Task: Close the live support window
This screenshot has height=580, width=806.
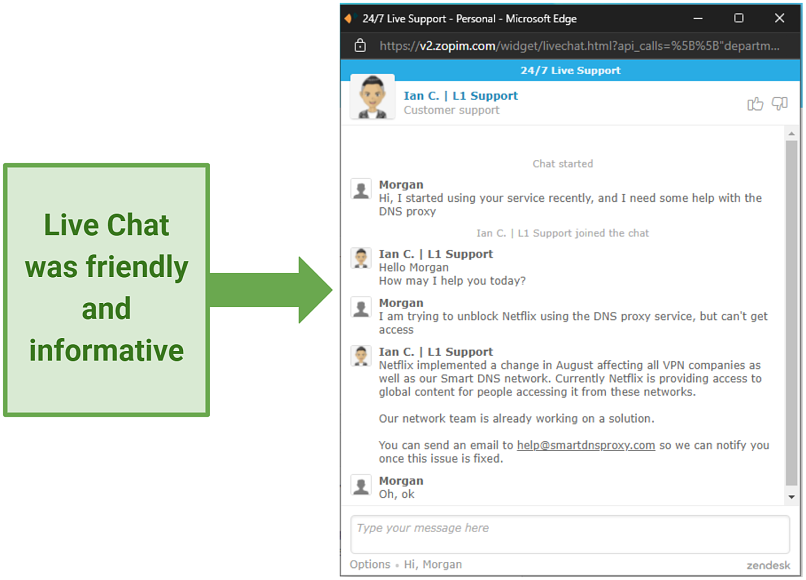Action: [779, 19]
